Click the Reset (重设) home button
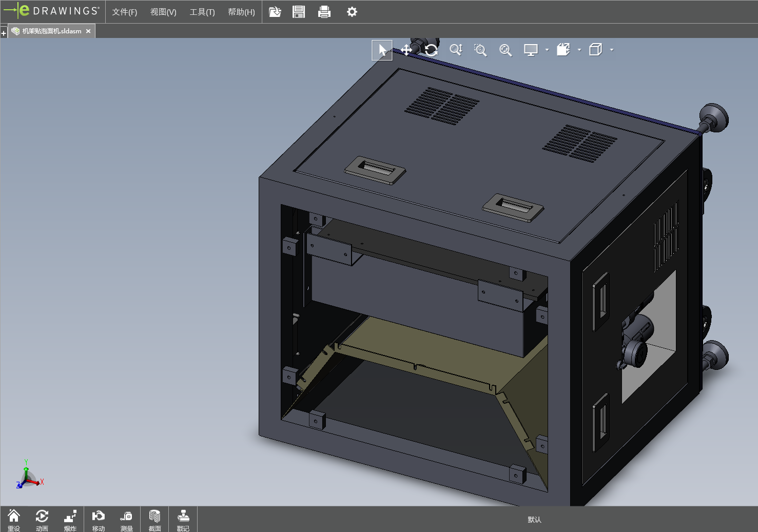The width and height of the screenshot is (758, 532). (x=14, y=519)
